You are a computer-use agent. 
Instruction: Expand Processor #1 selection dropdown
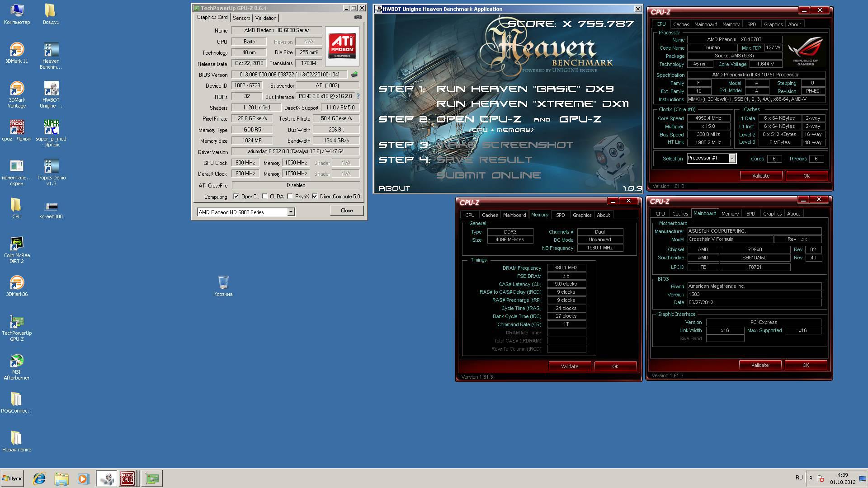[732, 158]
